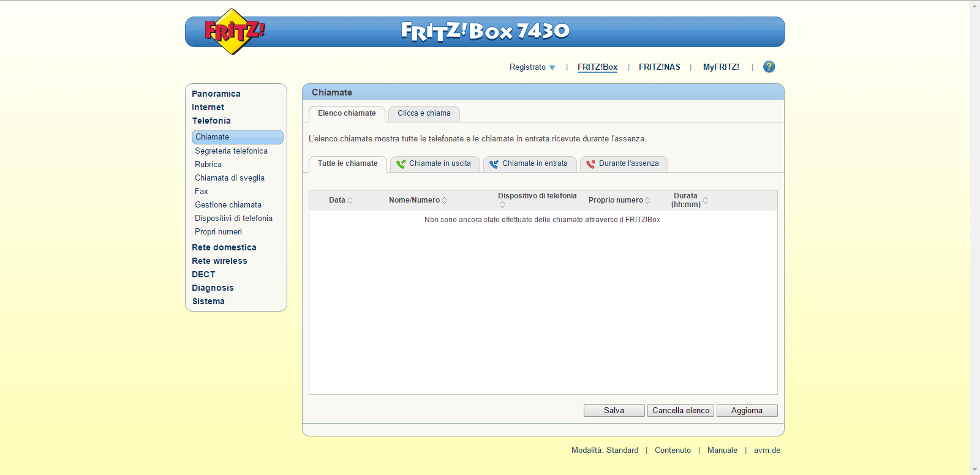Viewport: 980px width, 475px height.
Task: Sort the list by Data column arrows
Action: [350, 200]
